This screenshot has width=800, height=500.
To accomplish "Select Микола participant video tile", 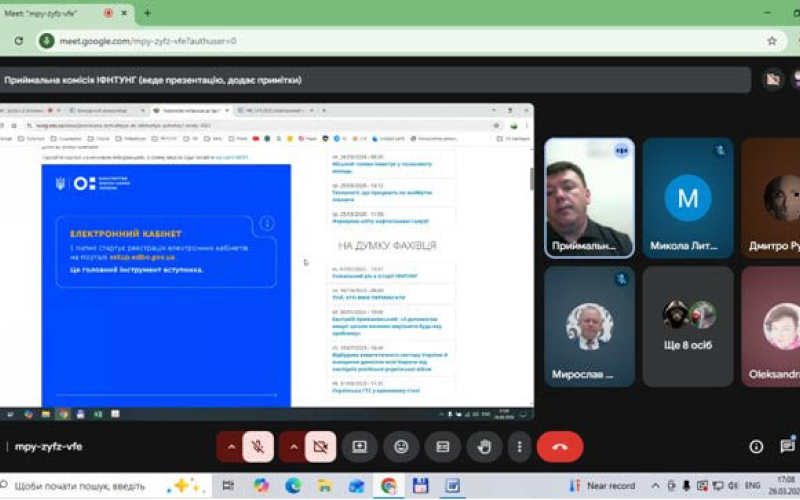I will [688, 198].
